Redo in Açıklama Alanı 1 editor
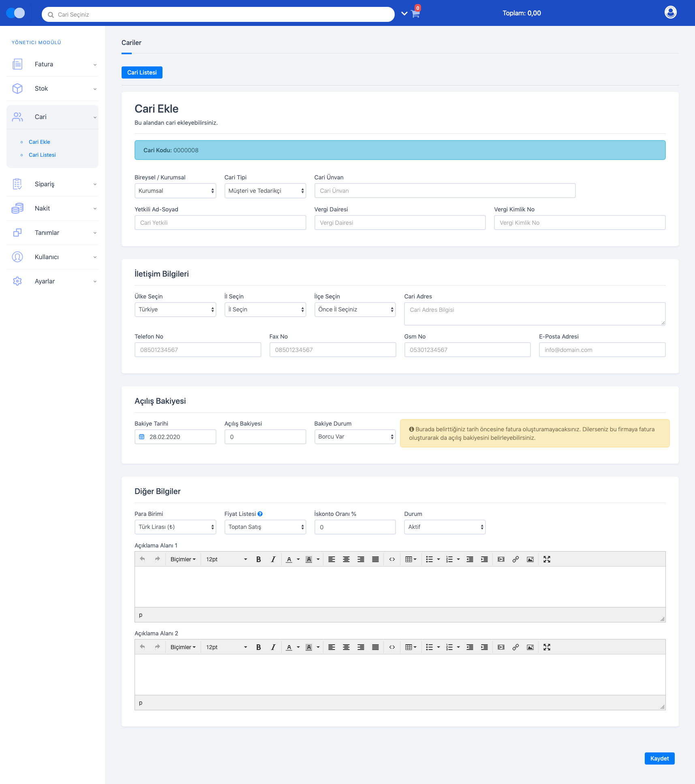The image size is (695, 784). click(157, 559)
